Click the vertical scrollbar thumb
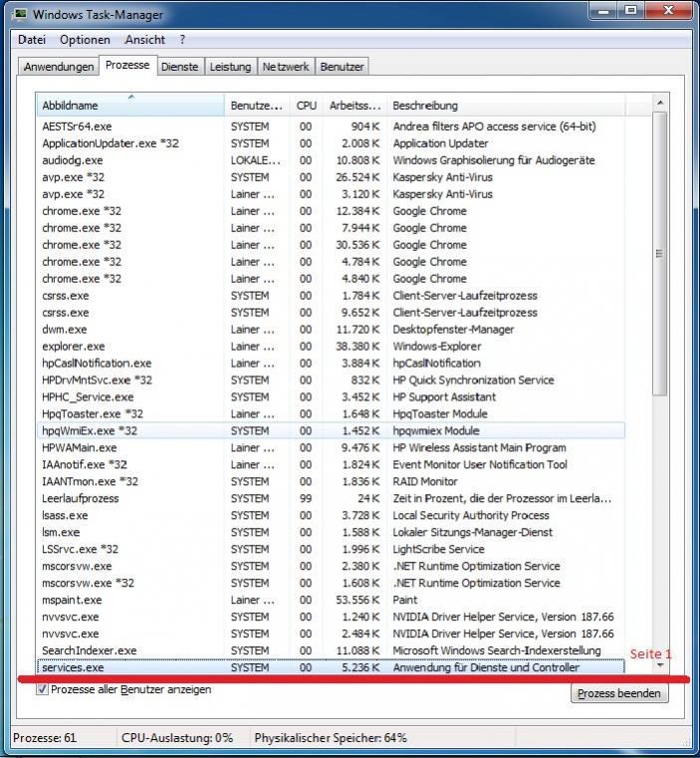 pyautogui.click(x=660, y=254)
